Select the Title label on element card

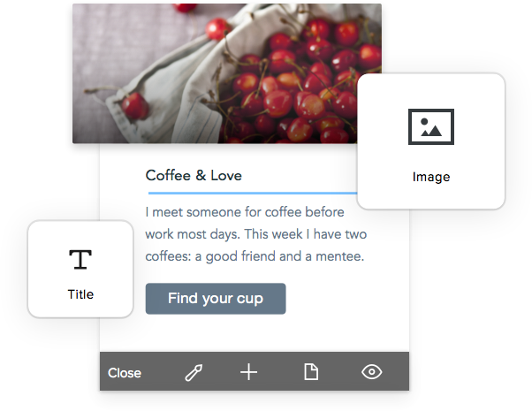[80, 294]
